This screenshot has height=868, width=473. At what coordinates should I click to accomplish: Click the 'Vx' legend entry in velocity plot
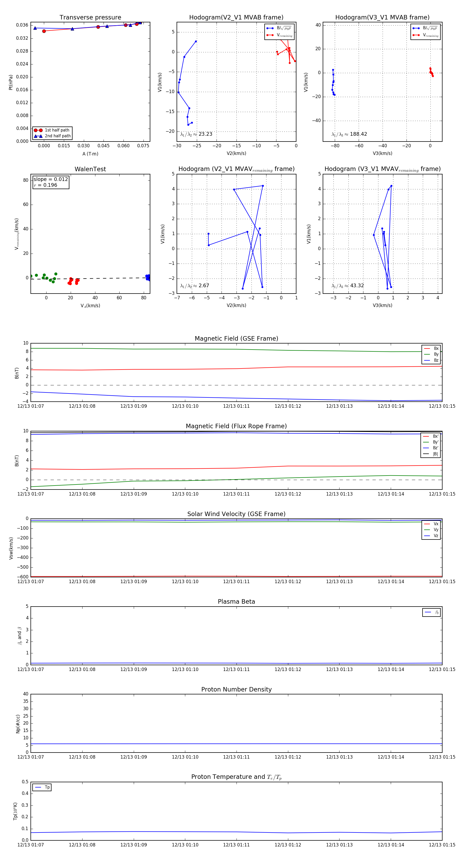tap(431, 524)
